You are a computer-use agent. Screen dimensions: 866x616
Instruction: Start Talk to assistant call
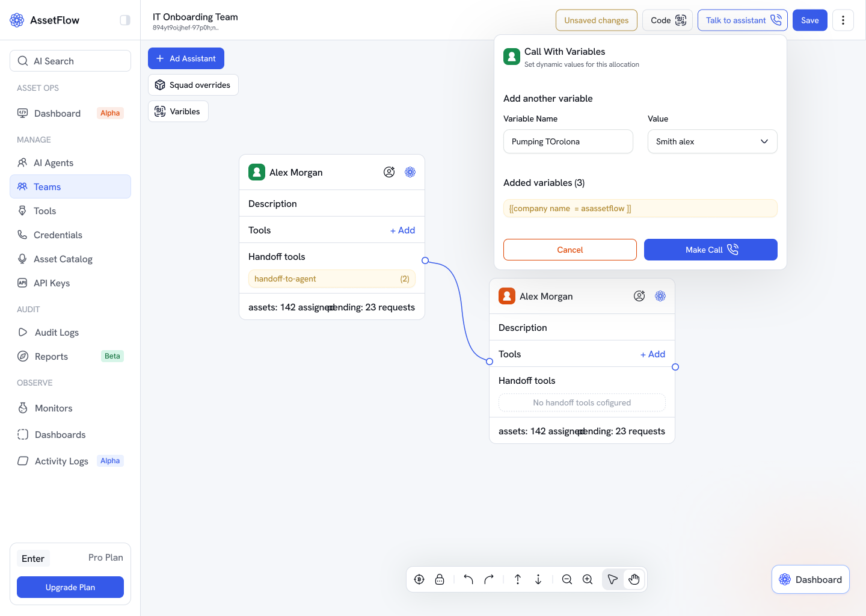[743, 20]
